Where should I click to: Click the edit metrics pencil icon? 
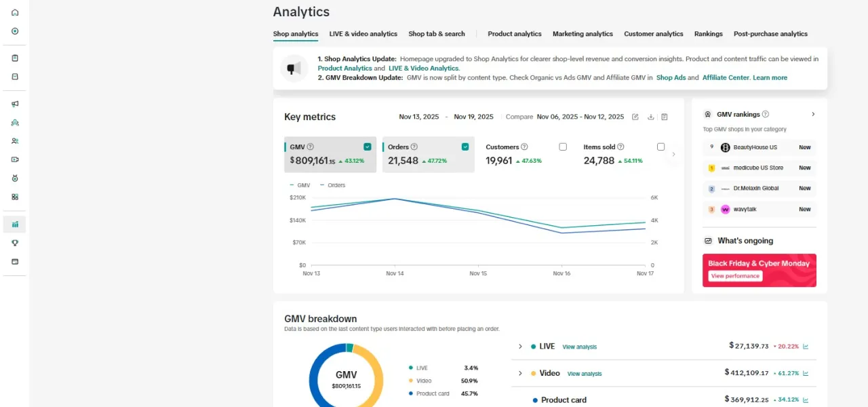pyautogui.click(x=635, y=117)
